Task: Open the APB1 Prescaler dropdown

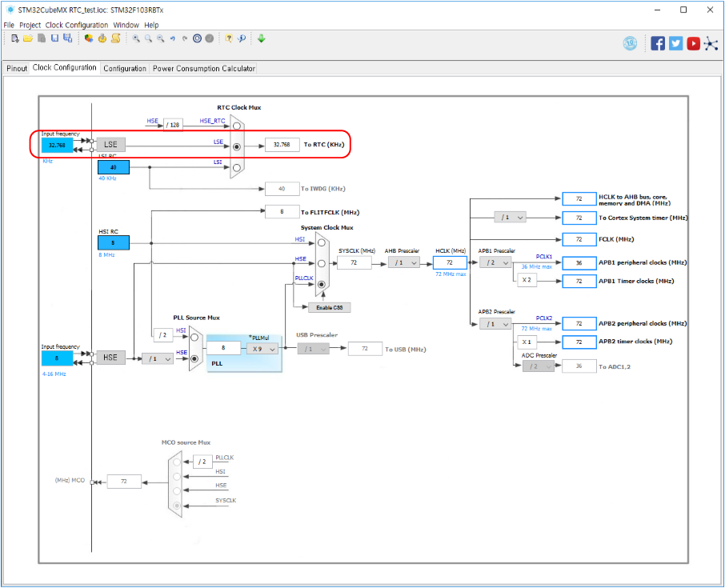Action: (495, 262)
